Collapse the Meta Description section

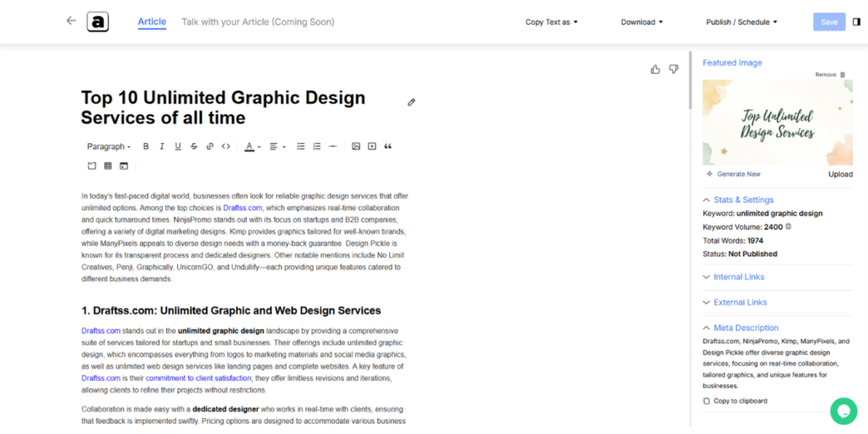click(x=741, y=328)
